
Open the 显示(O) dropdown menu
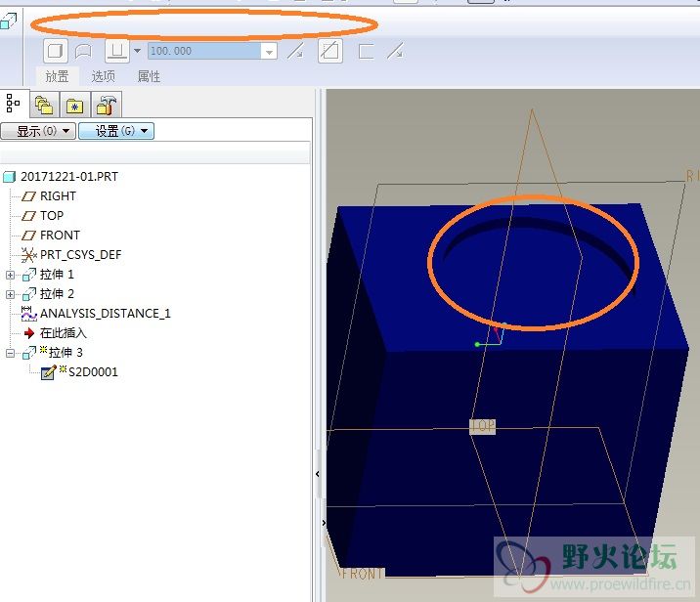[x=38, y=131]
